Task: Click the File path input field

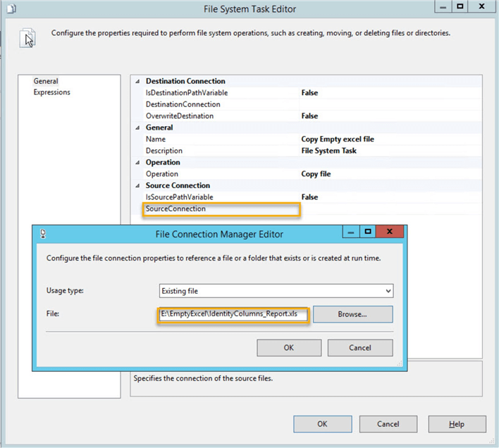Action: (233, 314)
